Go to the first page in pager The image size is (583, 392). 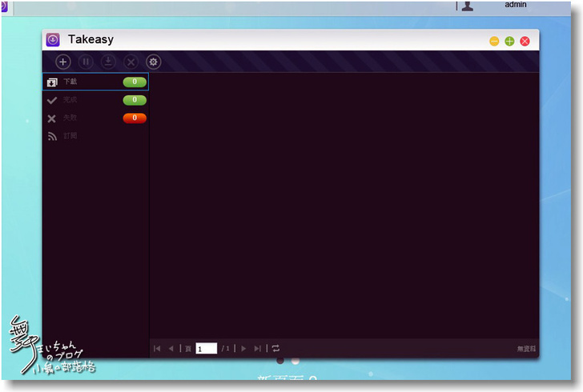(x=157, y=349)
